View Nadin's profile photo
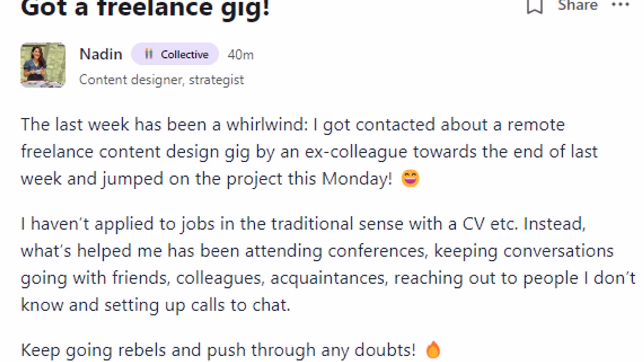Viewport: 644px width, 362px height. (x=43, y=65)
